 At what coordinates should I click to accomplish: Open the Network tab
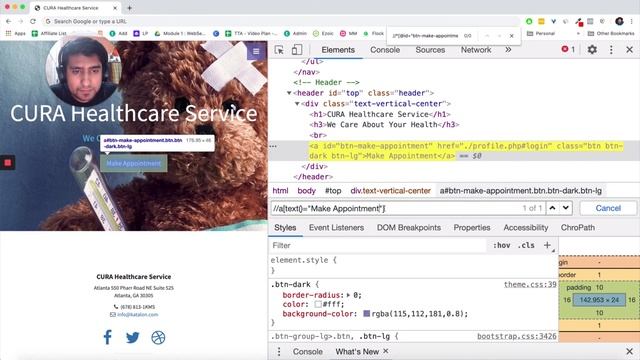476,50
